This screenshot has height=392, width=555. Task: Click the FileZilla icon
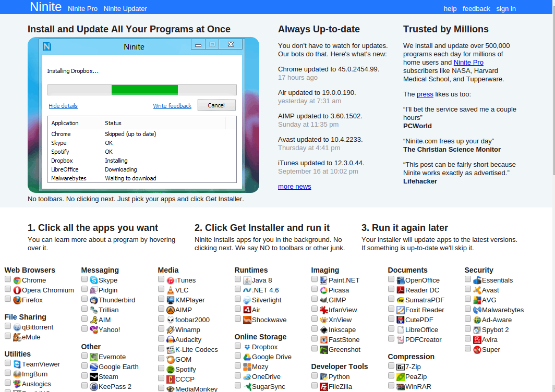324,387
